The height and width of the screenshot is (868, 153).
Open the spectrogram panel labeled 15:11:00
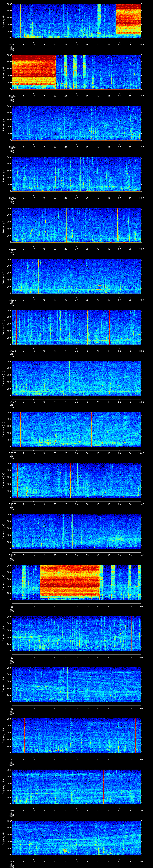(x=77, y=531)
